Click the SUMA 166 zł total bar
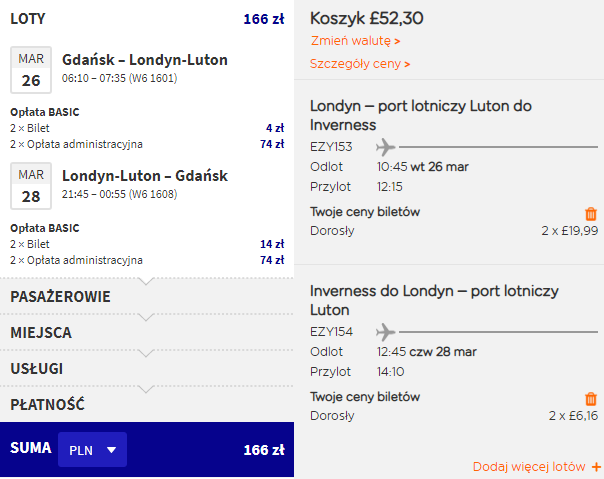 (x=147, y=449)
